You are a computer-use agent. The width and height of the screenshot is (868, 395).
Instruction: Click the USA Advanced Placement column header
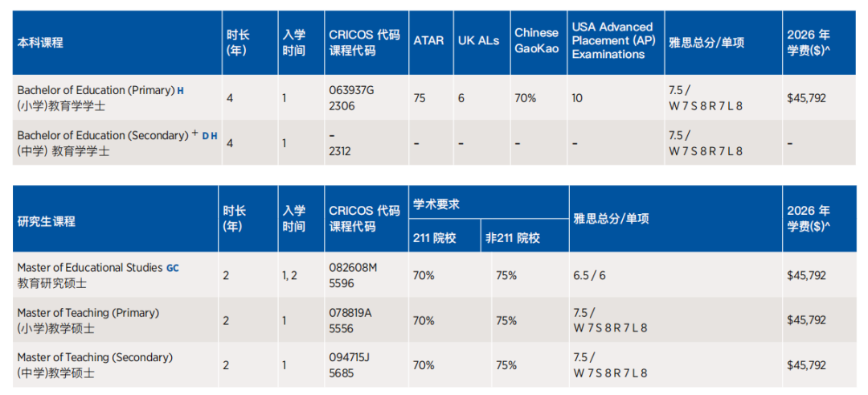[612, 40]
